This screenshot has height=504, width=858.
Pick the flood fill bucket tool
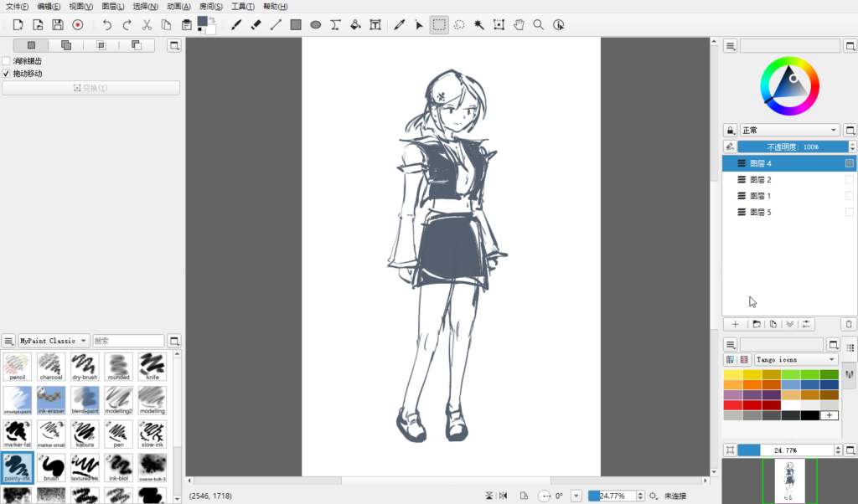click(x=355, y=25)
